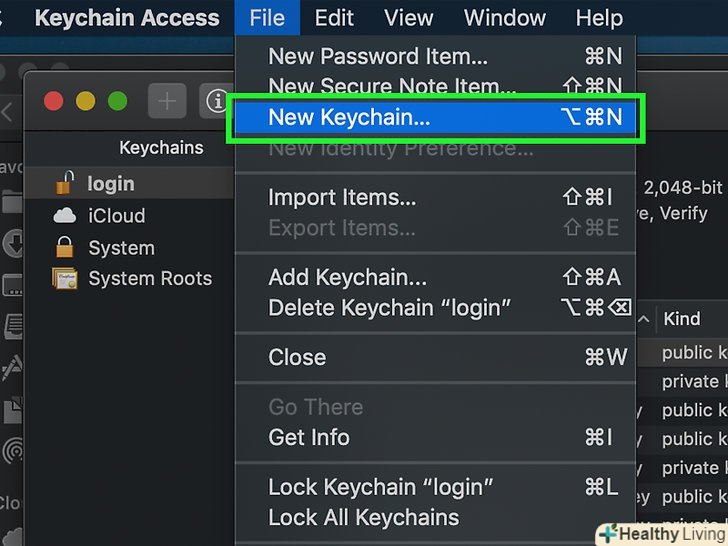Click the login keychain padlock icon

pyautogui.click(x=64, y=183)
